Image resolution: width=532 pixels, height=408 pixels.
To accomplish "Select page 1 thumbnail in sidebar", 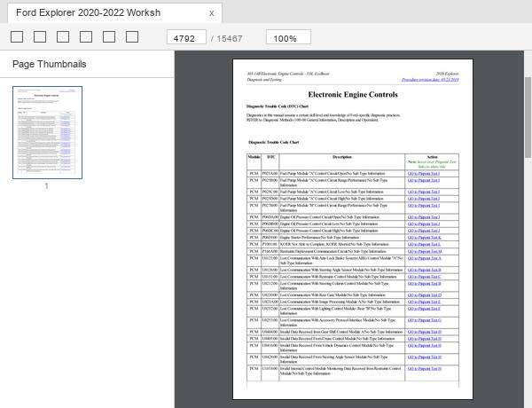I will point(48,132).
